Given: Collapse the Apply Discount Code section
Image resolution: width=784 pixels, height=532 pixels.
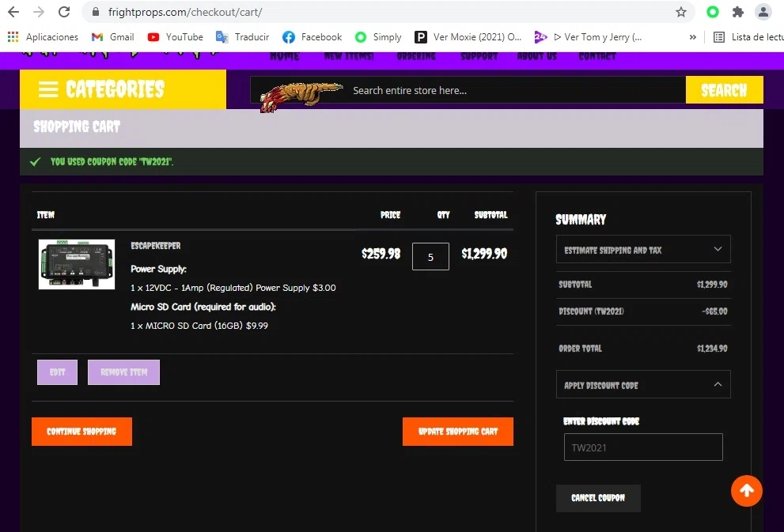Looking at the screenshot, I should click(643, 385).
